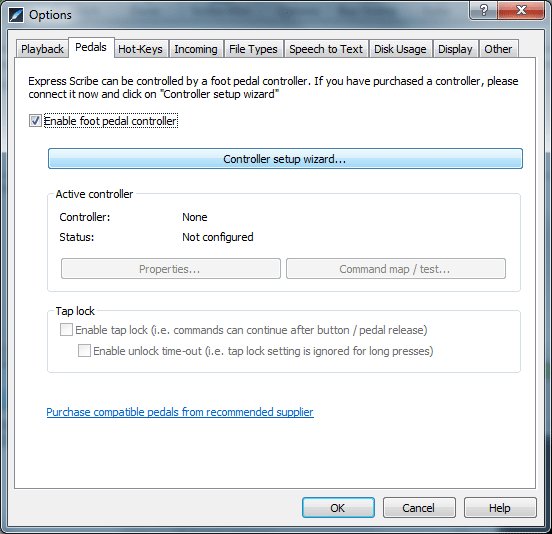Open the Disk Usage tab

(x=400, y=49)
